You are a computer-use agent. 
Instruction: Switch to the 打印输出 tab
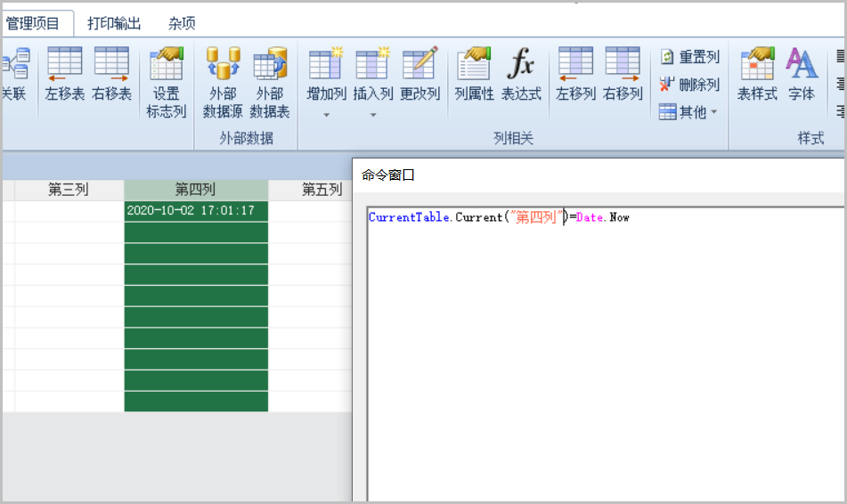coord(114,23)
